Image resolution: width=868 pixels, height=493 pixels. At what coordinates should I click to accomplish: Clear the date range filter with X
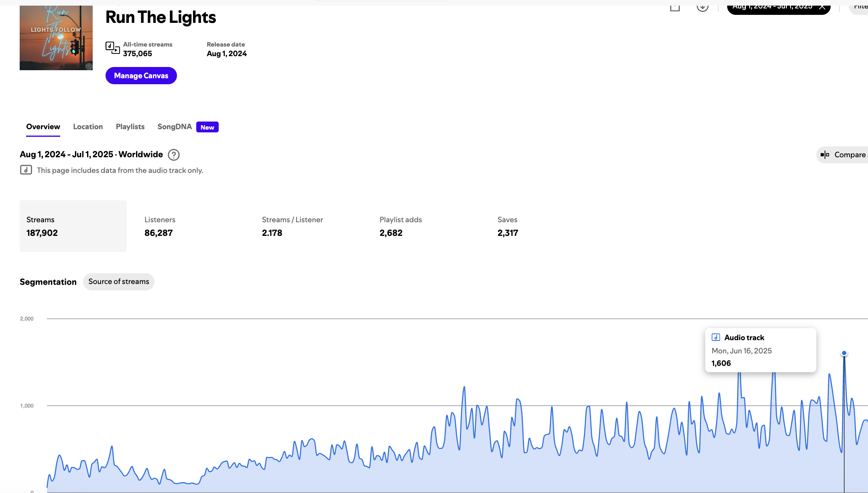coord(822,7)
